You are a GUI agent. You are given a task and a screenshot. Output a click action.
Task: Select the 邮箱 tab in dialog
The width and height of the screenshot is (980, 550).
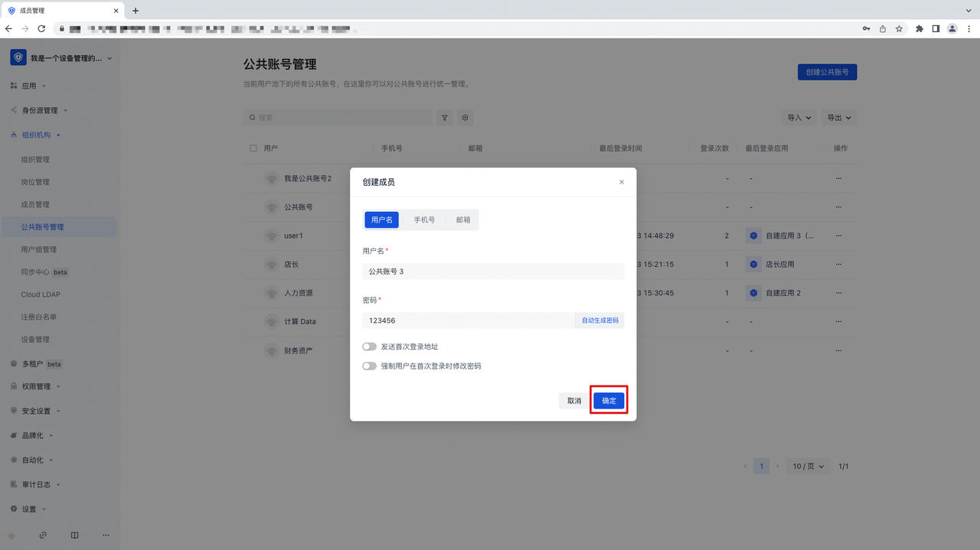(463, 220)
